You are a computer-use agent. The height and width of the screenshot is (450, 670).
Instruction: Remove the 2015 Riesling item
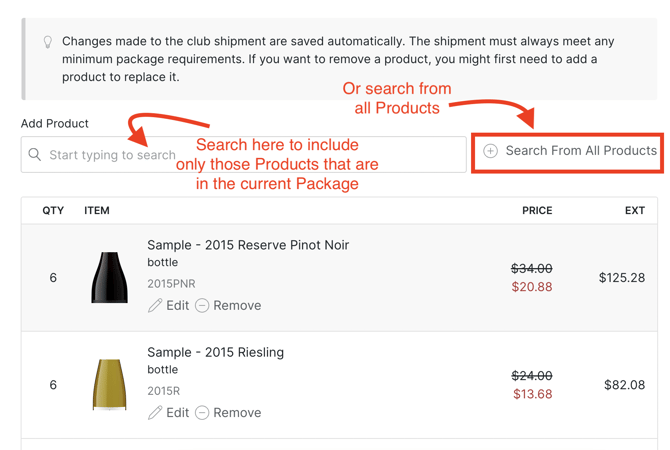click(x=236, y=413)
